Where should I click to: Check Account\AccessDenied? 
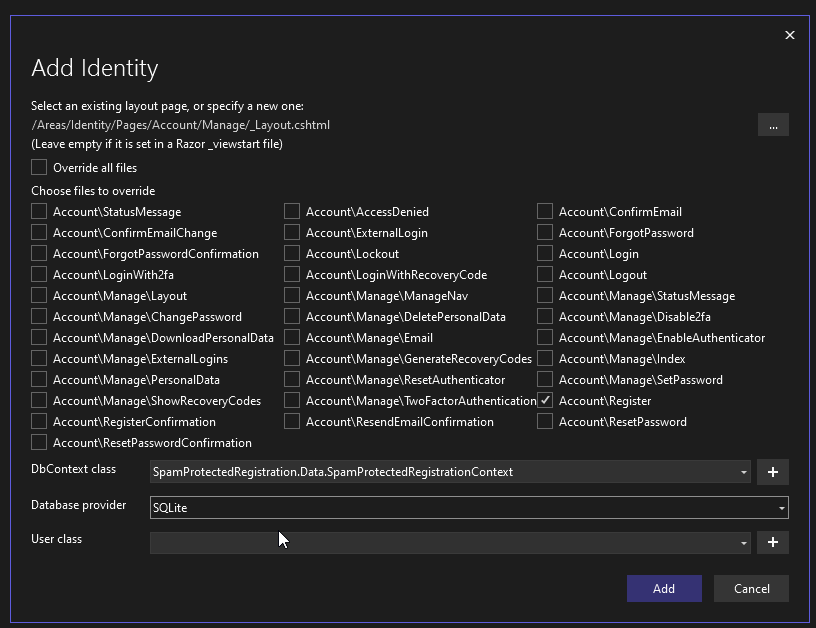(x=292, y=211)
